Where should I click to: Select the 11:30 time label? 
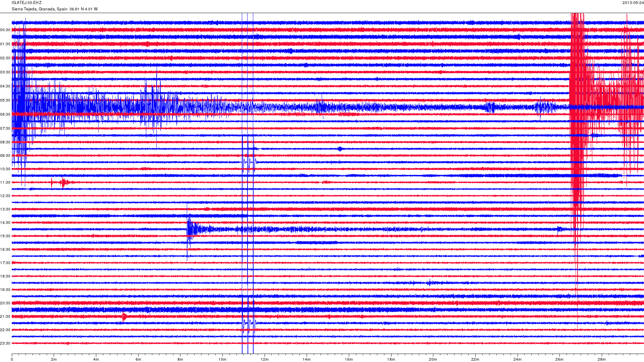5,183
